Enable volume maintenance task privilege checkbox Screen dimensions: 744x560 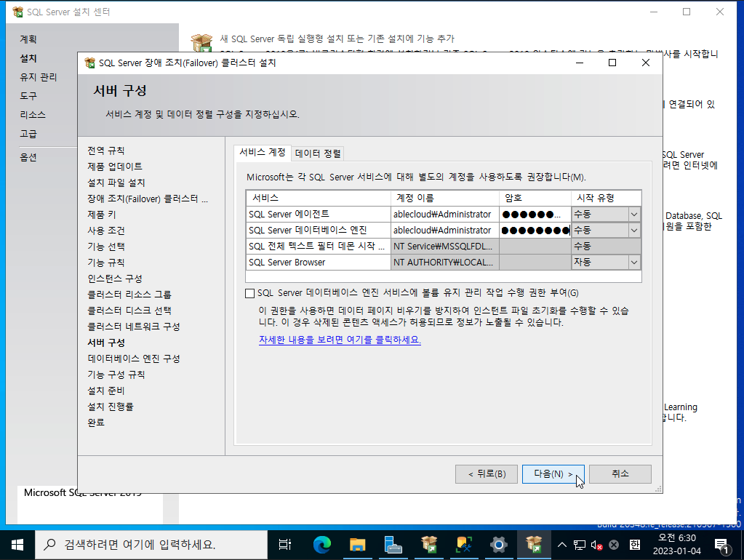click(249, 293)
